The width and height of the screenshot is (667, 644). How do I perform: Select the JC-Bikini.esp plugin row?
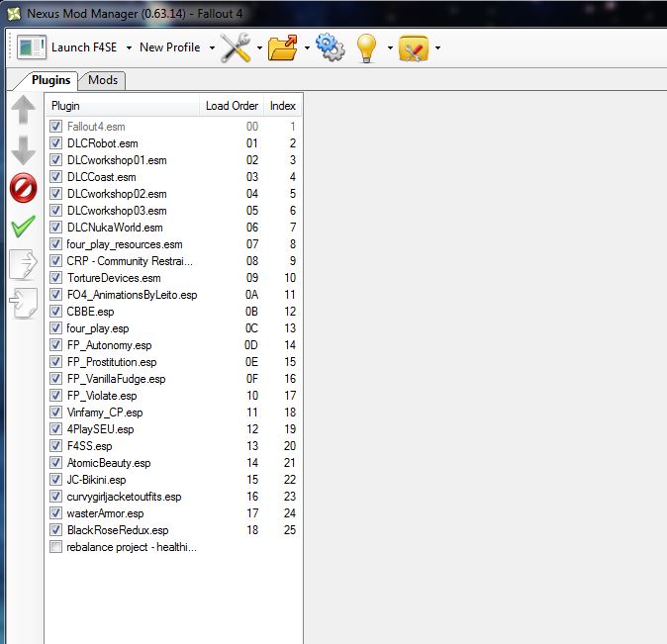[x=96, y=480]
